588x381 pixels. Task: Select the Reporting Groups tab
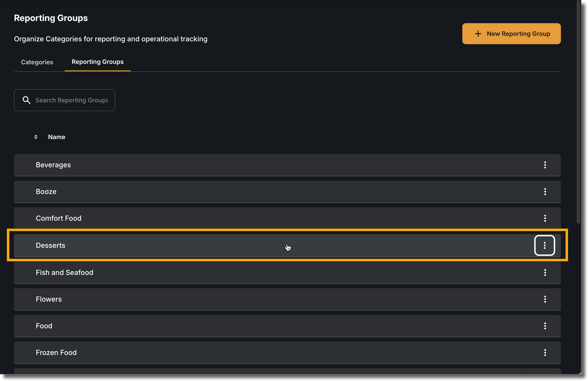pyautogui.click(x=97, y=62)
